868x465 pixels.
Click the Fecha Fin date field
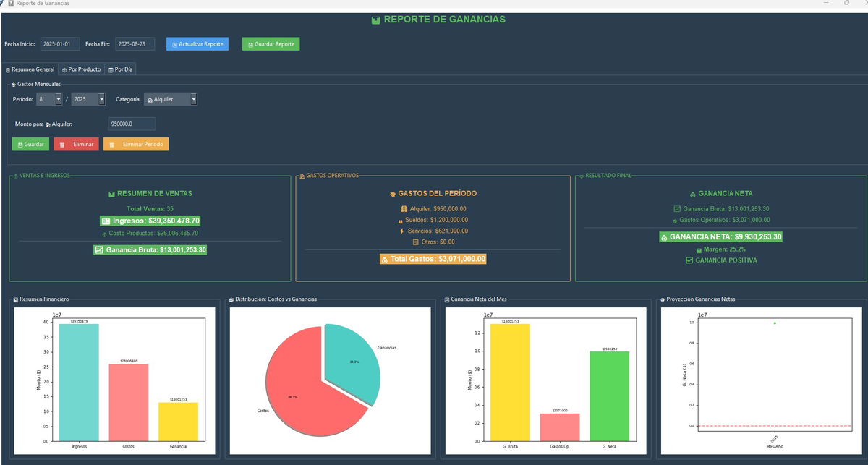pyautogui.click(x=135, y=44)
